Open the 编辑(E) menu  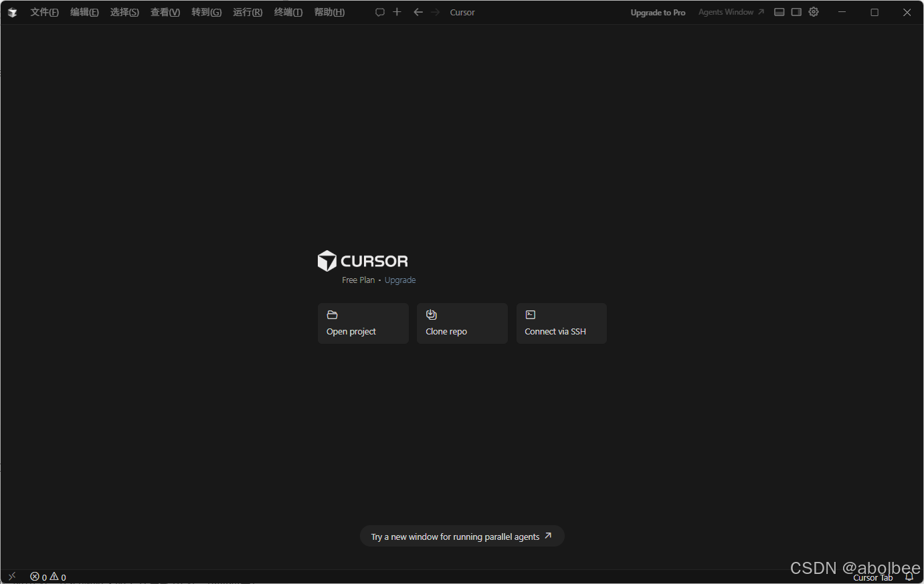(x=84, y=12)
